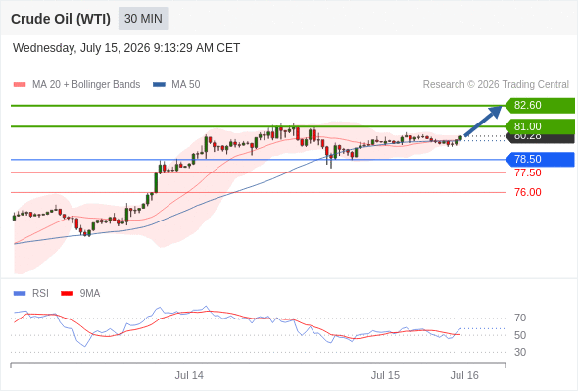Image resolution: width=578 pixels, height=392 pixels.
Task: Click the 77.50 red support label
Action: pos(528,172)
